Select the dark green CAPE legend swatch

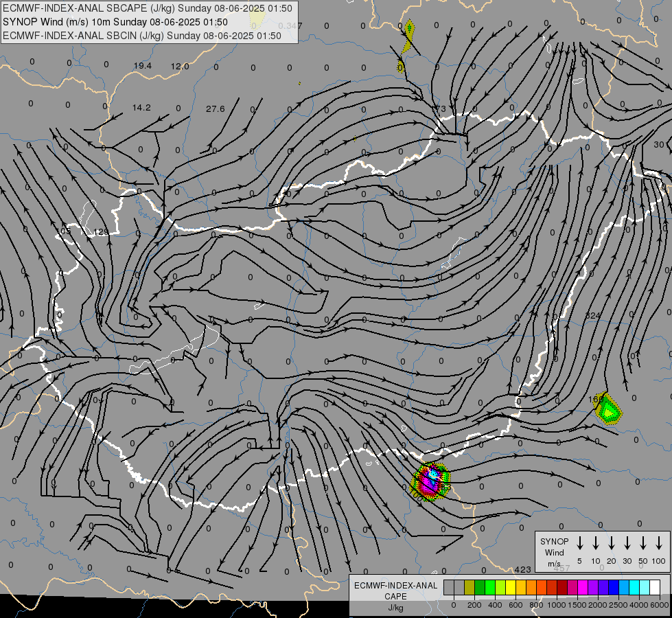coord(480,587)
